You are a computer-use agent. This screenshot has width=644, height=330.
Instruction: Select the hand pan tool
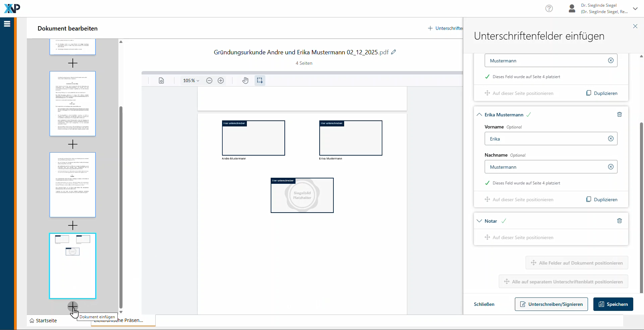pos(245,80)
